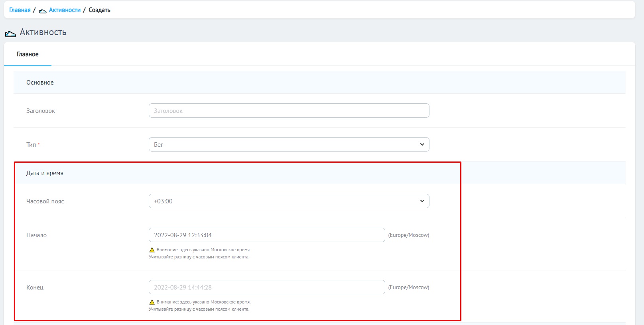Switch to the Главное tab
644x325 pixels.
28,54
